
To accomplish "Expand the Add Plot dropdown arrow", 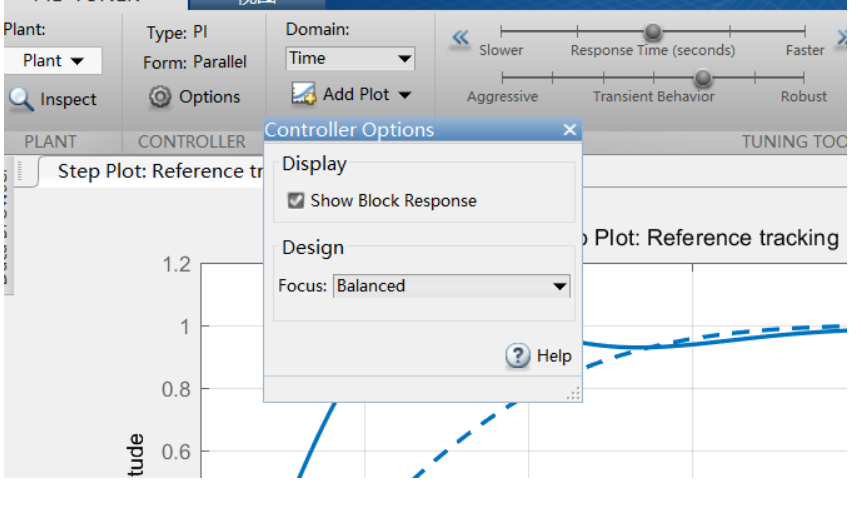I will click(405, 95).
